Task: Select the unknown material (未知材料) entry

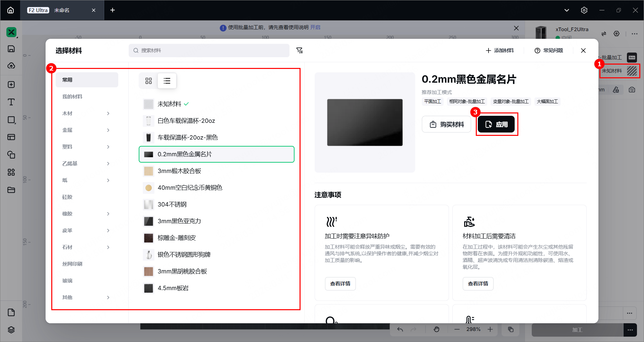Action: [x=169, y=104]
